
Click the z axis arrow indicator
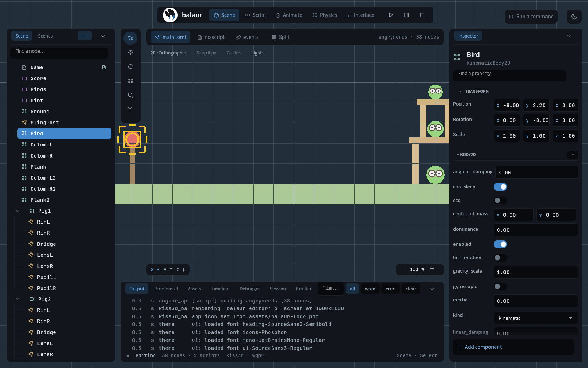(180, 269)
